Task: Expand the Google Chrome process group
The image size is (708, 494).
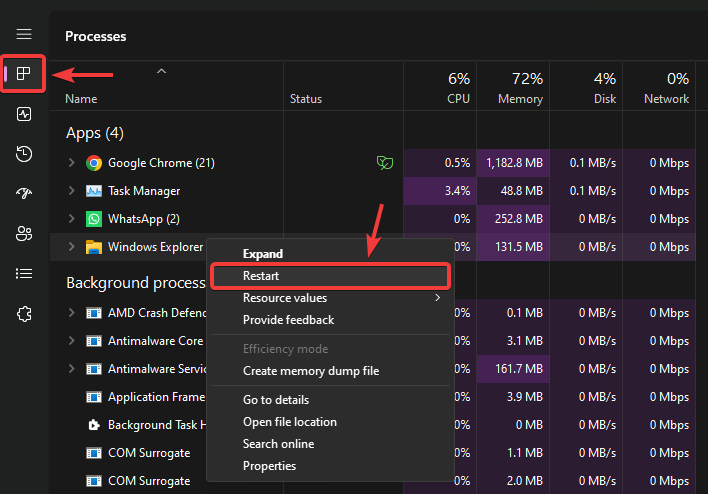Action: pyautogui.click(x=71, y=163)
